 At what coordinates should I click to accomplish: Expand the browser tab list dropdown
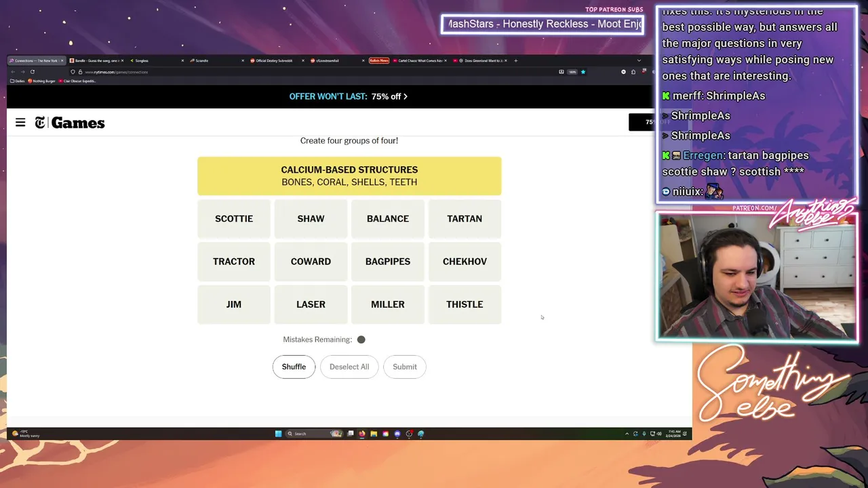click(639, 60)
